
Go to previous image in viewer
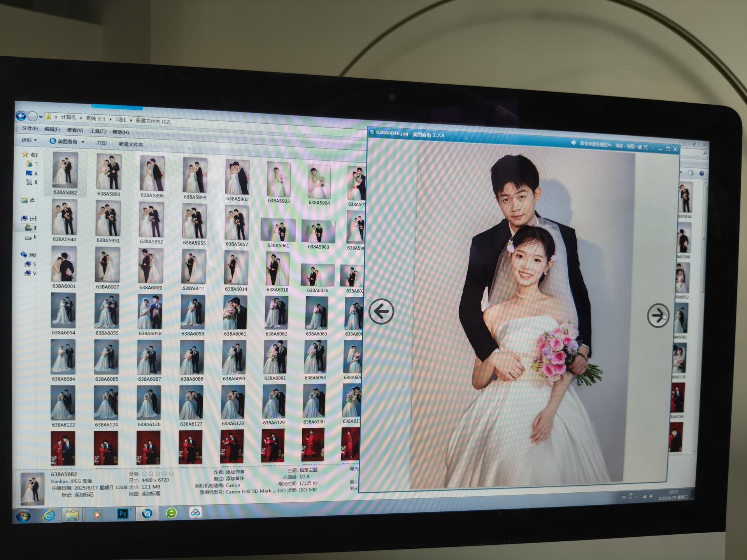[381, 311]
